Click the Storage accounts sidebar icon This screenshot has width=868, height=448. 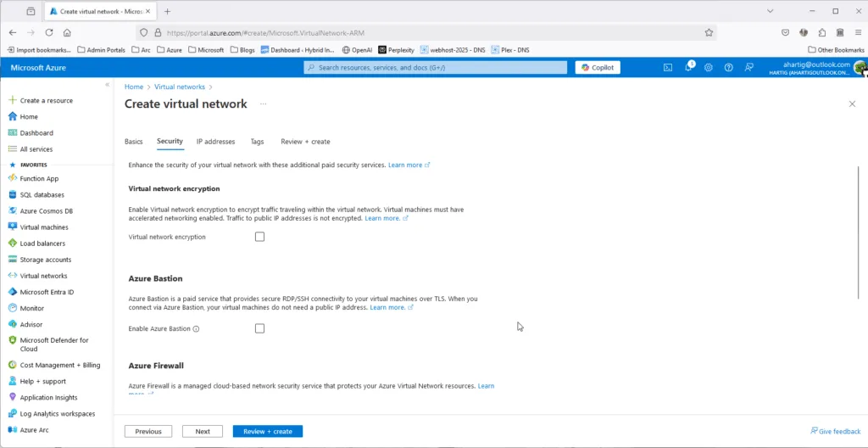(13, 260)
